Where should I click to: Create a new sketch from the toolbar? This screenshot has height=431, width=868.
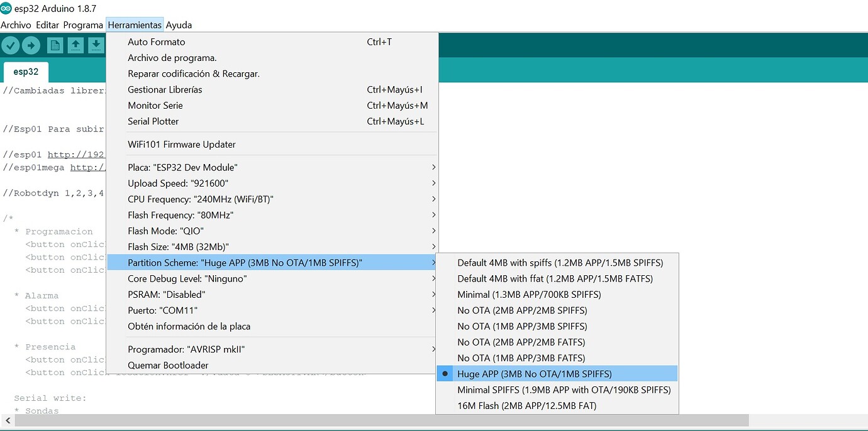(55, 45)
